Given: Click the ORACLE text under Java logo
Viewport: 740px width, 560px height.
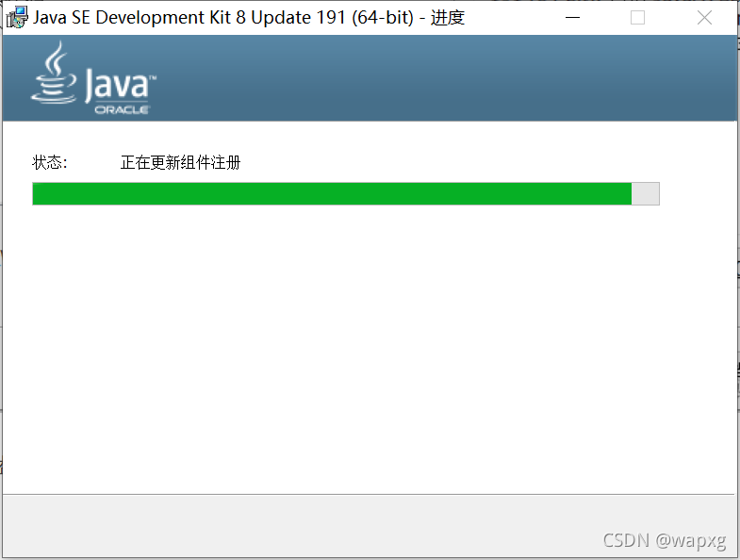Looking at the screenshot, I should (x=122, y=110).
